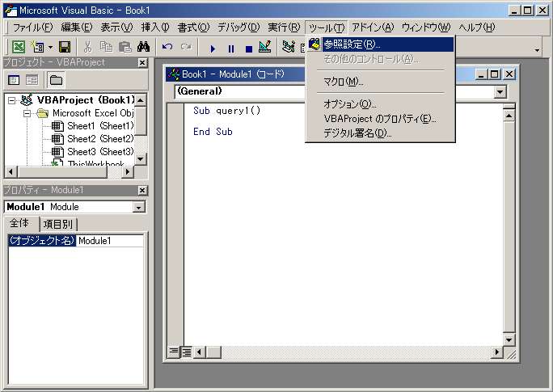553x392 pixels.
Task: Open the 実行(R) menu
Action: (x=284, y=27)
